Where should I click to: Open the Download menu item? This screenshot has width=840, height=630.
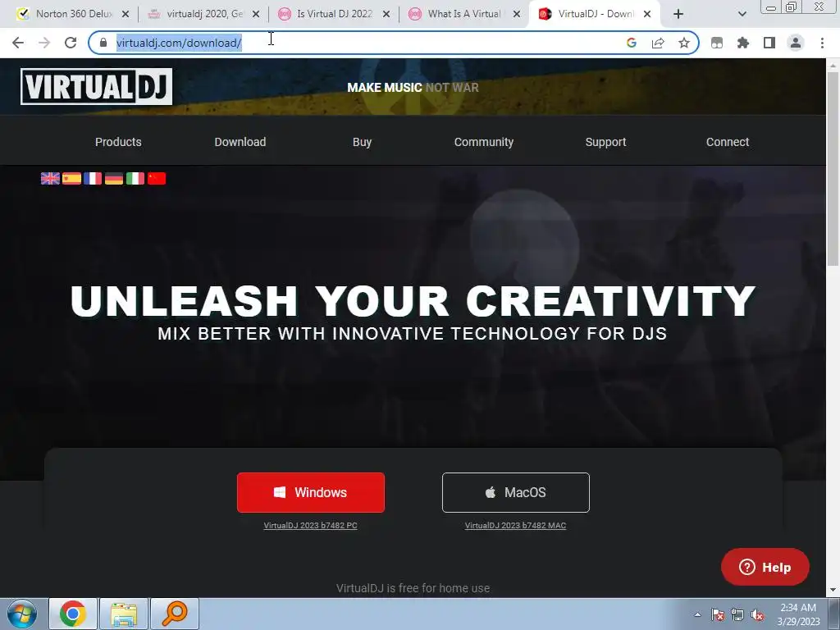(x=240, y=142)
